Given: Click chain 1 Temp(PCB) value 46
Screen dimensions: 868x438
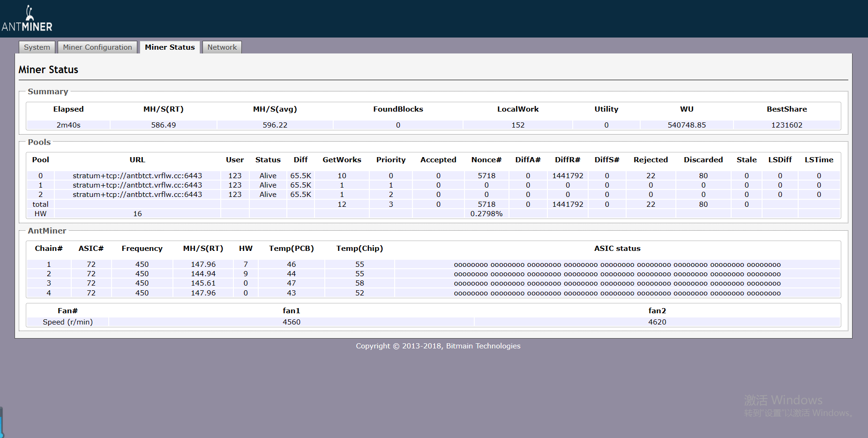Looking at the screenshot, I should (292, 264).
